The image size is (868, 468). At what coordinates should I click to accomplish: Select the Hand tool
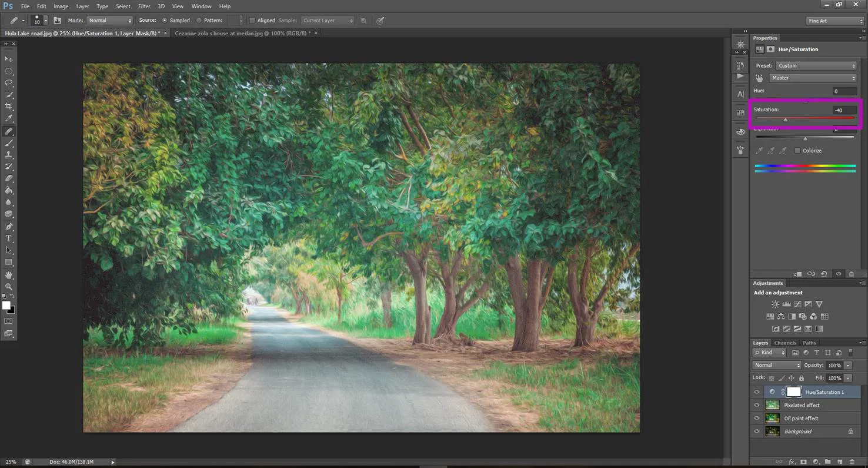coord(9,275)
